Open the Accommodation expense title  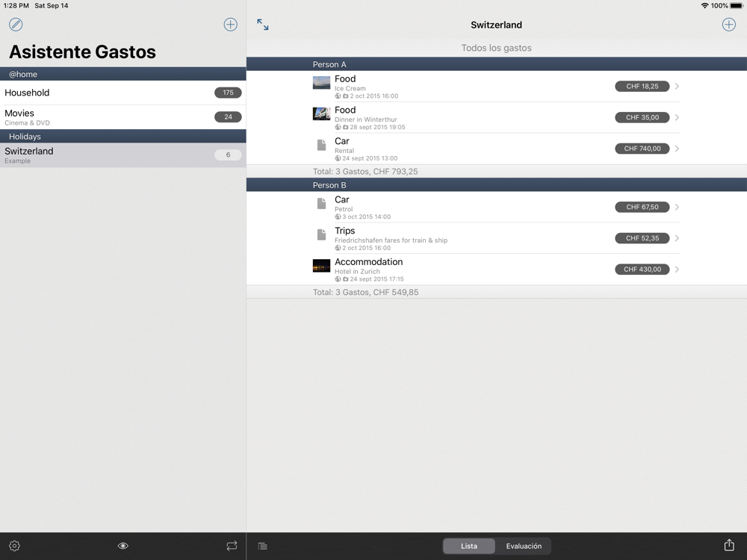(x=368, y=262)
